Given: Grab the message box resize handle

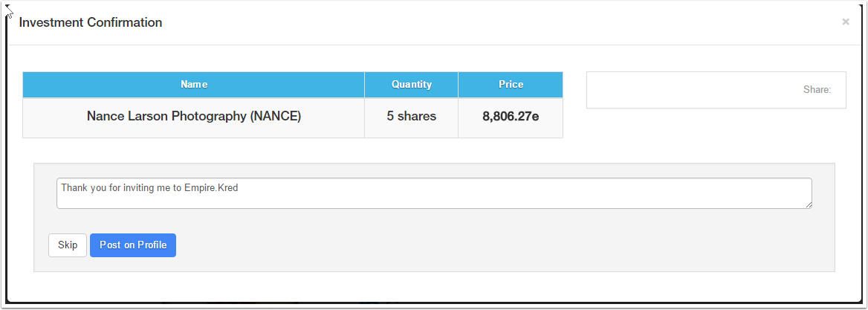Looking at the screenshot, I should click(x=808, y=204).
